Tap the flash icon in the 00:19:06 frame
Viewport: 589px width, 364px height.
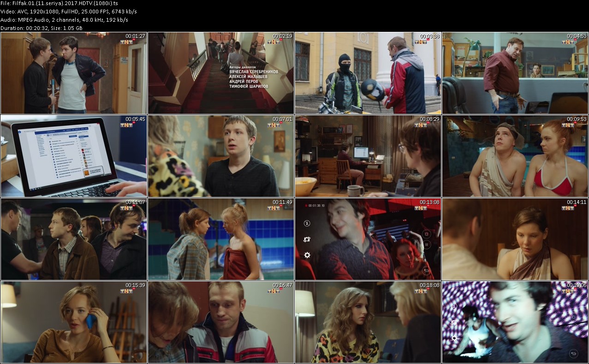(454, 306)
